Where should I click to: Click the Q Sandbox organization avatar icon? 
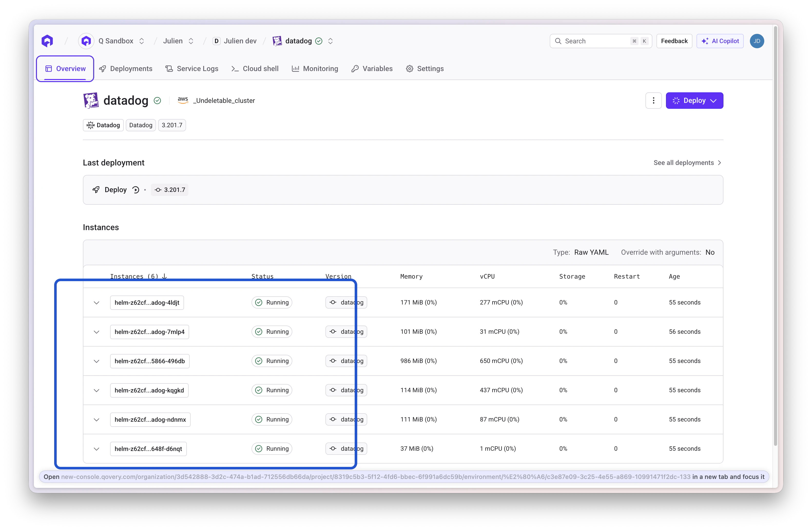pos(86,41)
